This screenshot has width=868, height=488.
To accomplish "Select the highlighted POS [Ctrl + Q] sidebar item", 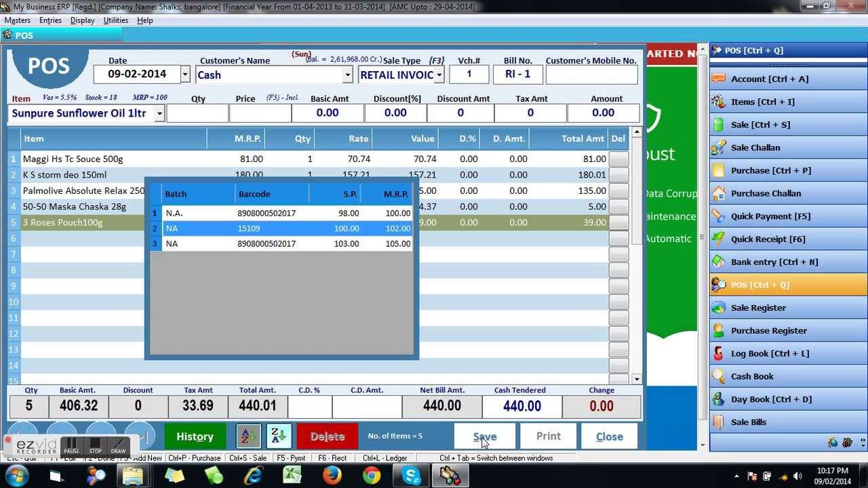I will [788, 285].
